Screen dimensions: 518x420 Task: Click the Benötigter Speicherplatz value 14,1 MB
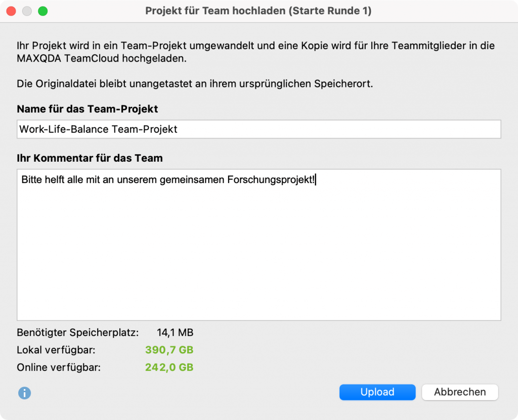(176, 333)
